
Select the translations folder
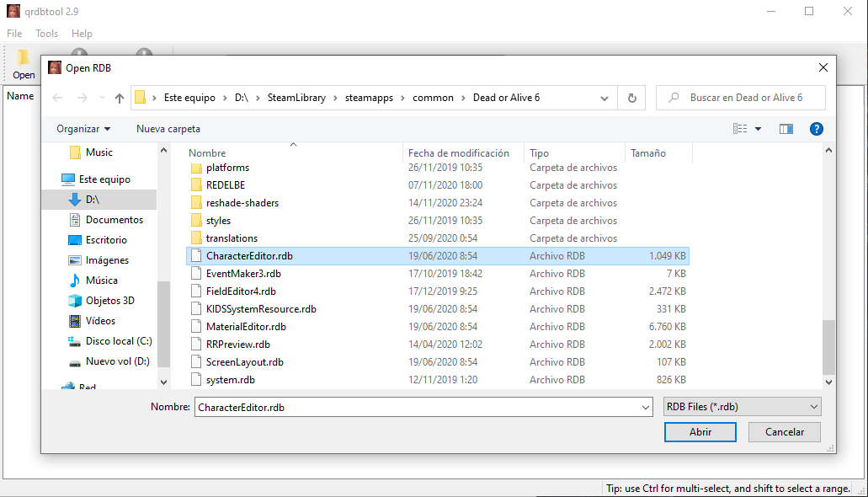[437, 238]
